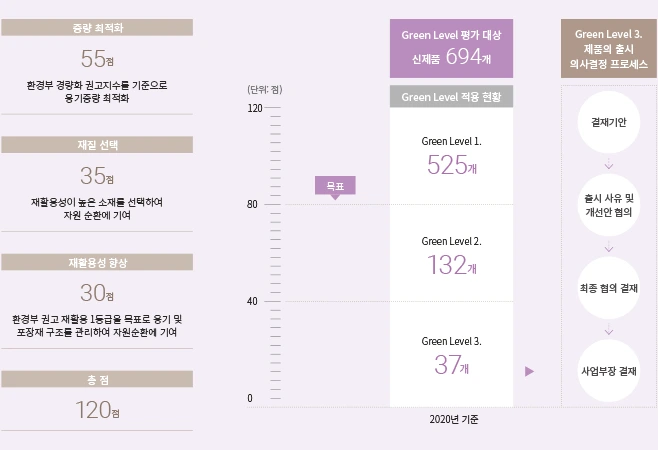Select the Green Level 2. 132개 cell

click(451, 253)
